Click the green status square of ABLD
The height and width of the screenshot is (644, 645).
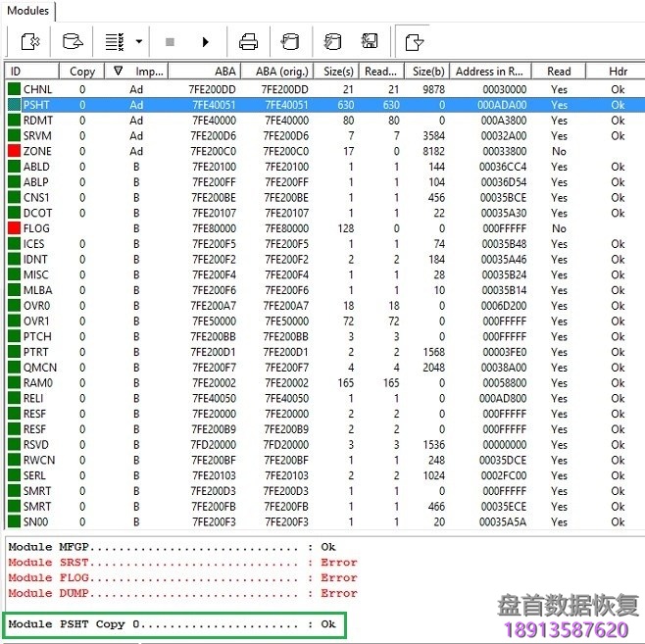pos(14,167)
